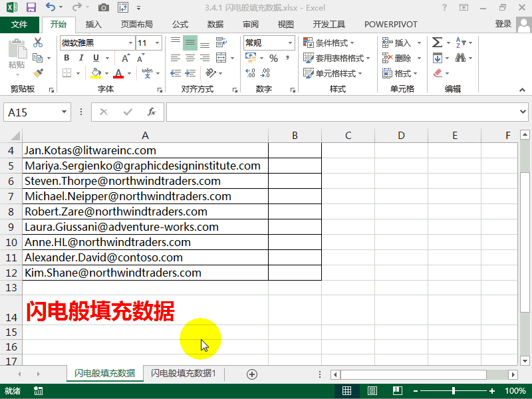Screen dimensions: 532x399
Task: Expand the Name Box dropdown arrow
Action: [x=64, y=112]
